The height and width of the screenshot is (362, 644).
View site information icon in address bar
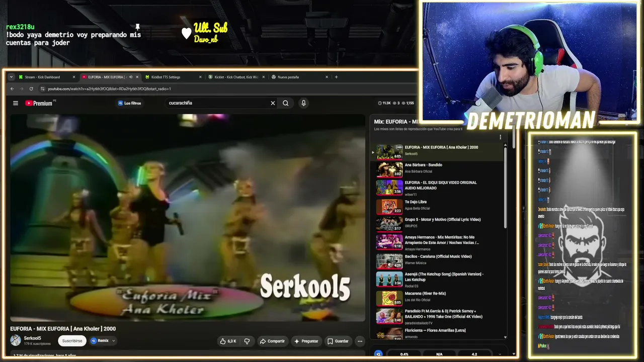point(43,89)
